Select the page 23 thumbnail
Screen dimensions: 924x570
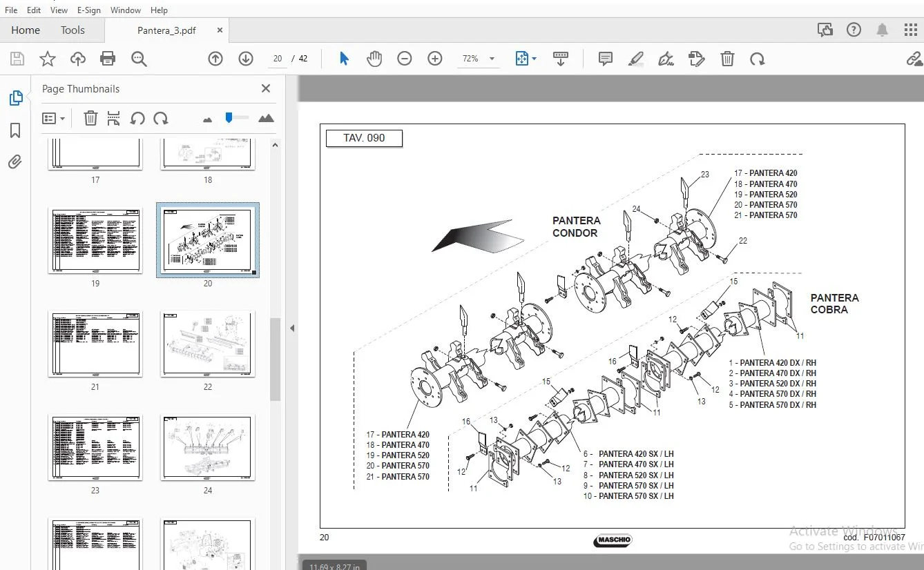95,447
